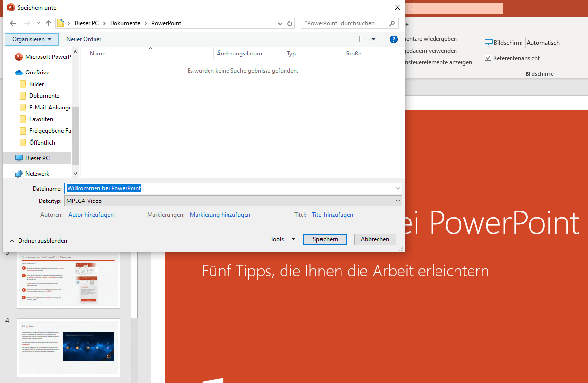
Task: Select slide 3 thumbnail in PowerPoint
Action: (69, 279)
